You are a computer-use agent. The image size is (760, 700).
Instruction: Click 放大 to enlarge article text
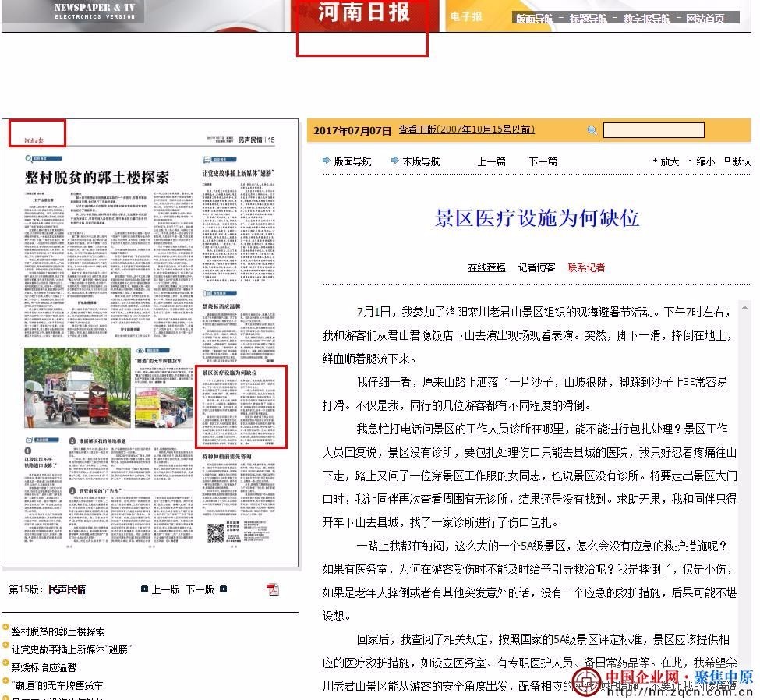click(669, 161)
